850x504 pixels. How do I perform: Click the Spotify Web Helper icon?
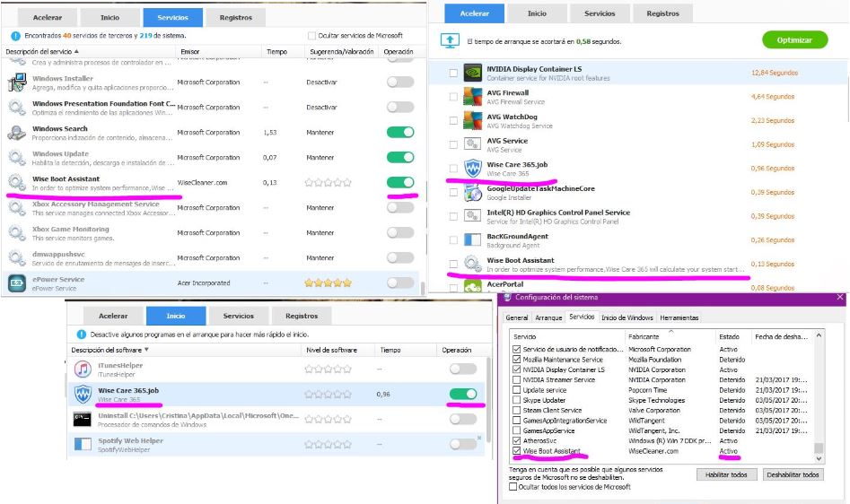83,445
